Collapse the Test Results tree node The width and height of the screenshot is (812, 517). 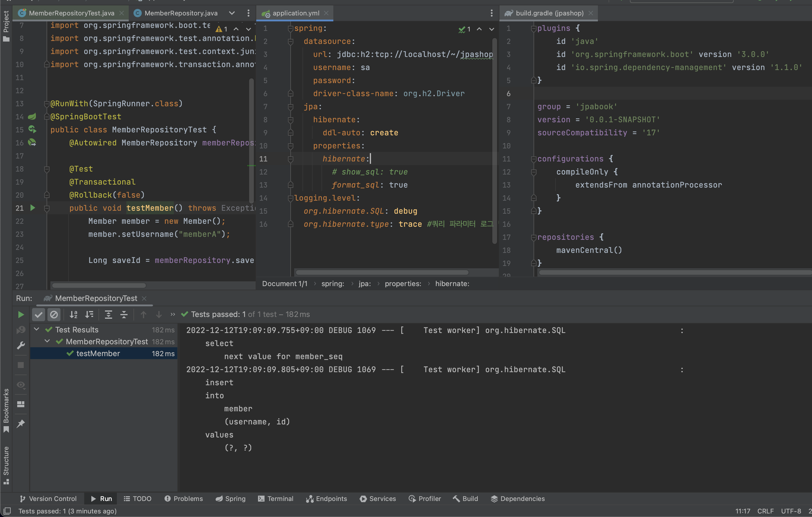[37, 329]
